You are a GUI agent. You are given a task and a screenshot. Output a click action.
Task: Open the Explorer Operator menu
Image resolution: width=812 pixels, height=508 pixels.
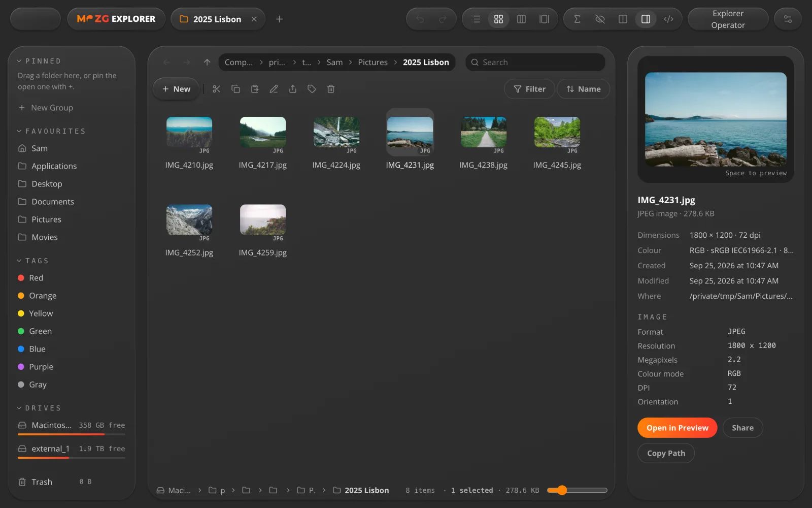point(728,19)
